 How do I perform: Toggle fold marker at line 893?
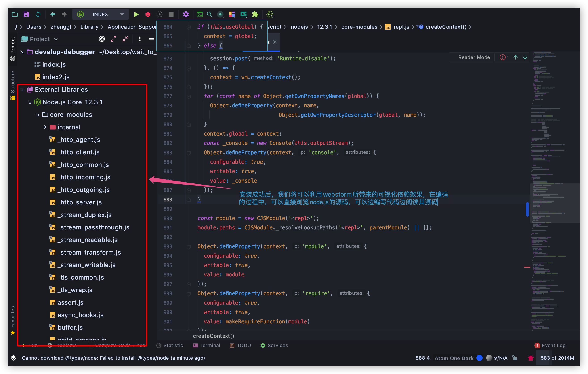pos(189,247)
